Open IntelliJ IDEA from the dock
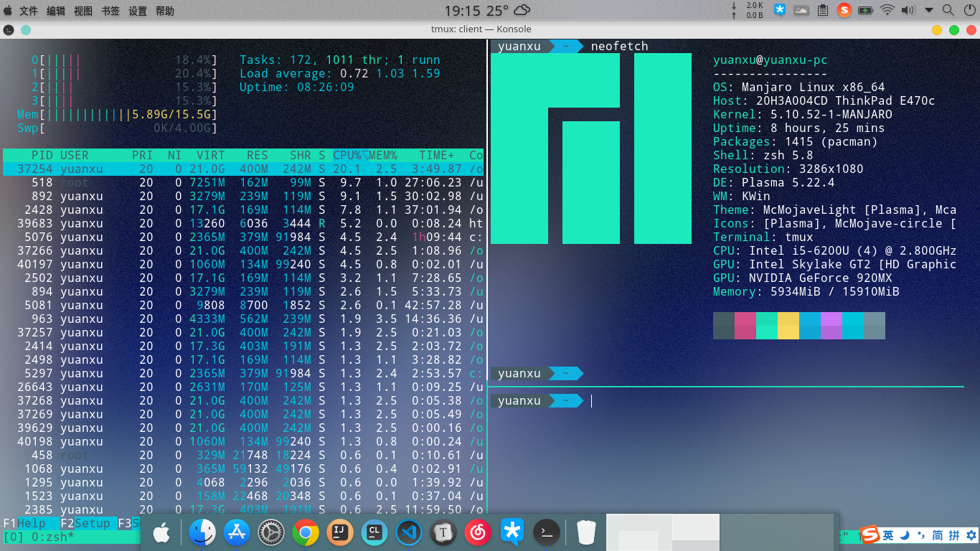The image size is (980, 551). click(340, 532)
